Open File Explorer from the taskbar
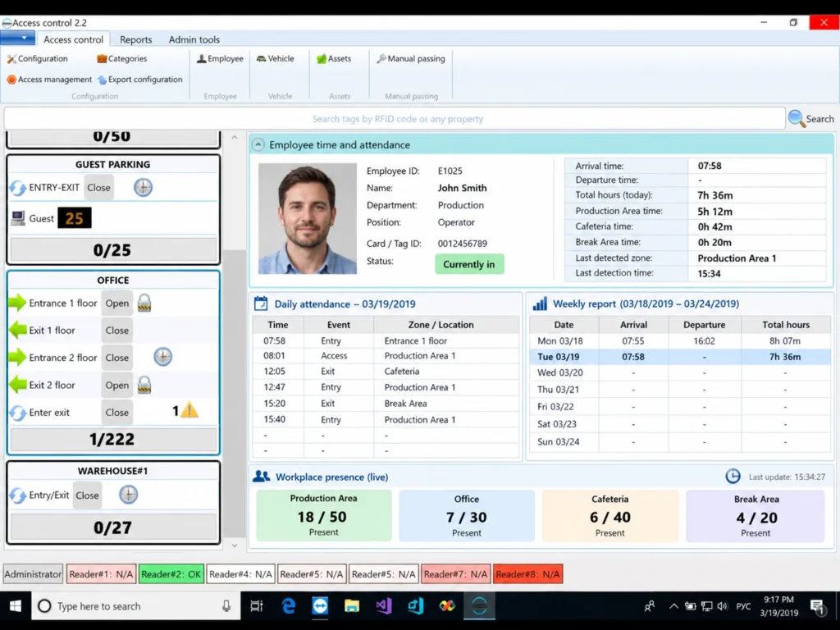The image size is (840, 630). click(351, 606)
